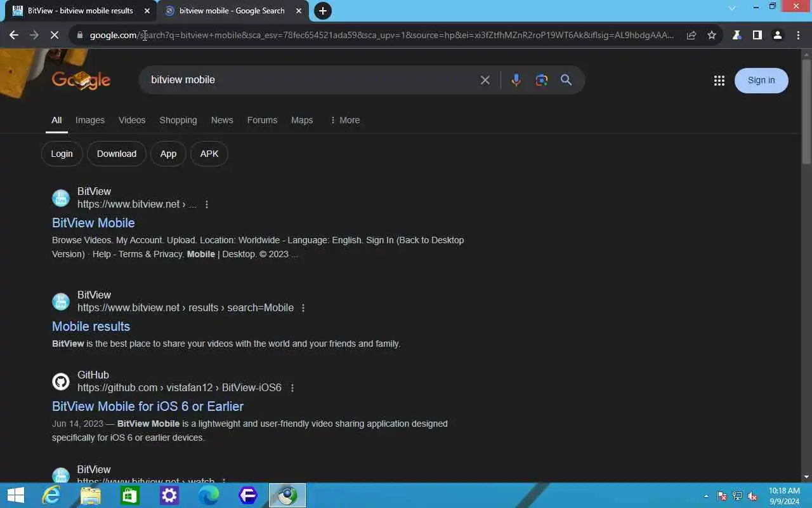Click the magnifier search button
The height and width of the screenshot is (508, 812).
pyautogui.click(x=566, y=80)
